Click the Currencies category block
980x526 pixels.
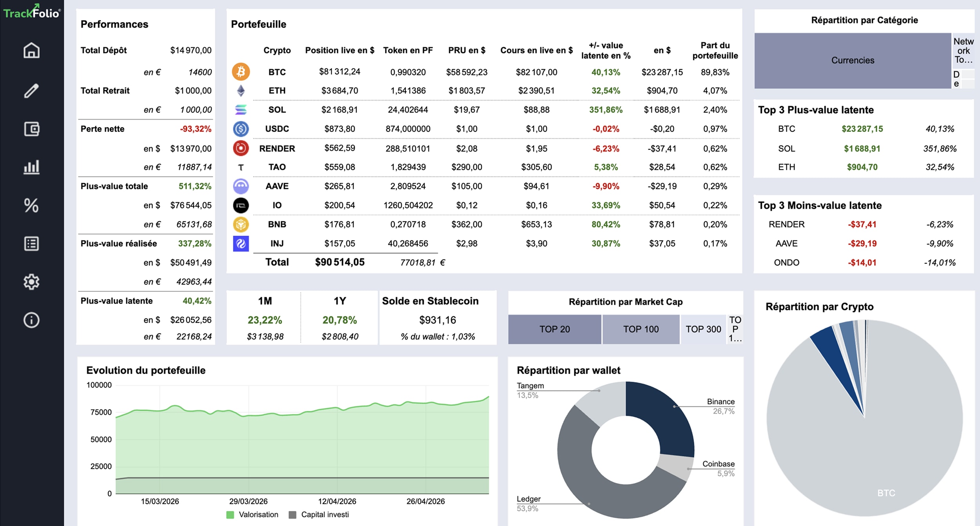tap(853, 60)
